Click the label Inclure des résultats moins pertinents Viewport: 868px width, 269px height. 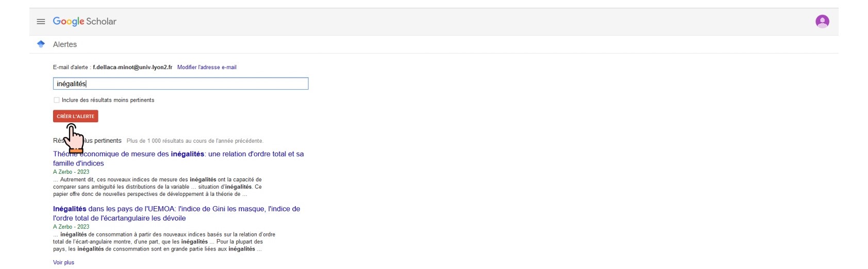(108, 100)
